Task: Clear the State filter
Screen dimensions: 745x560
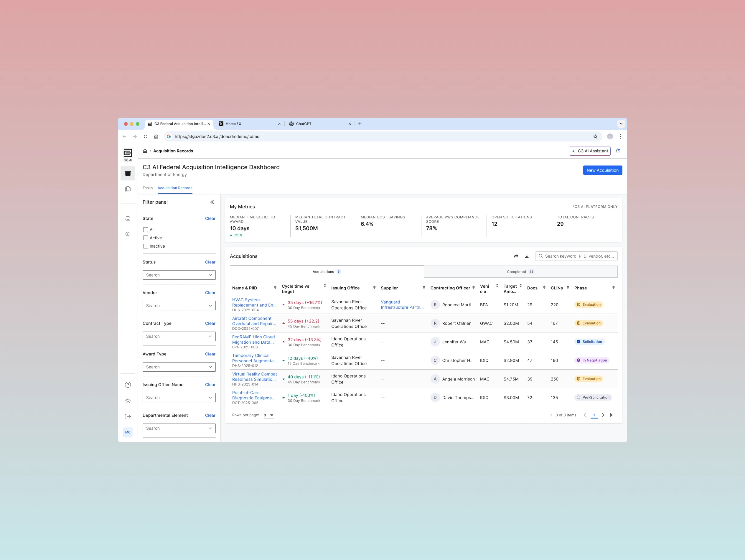Action: [210, 218]
